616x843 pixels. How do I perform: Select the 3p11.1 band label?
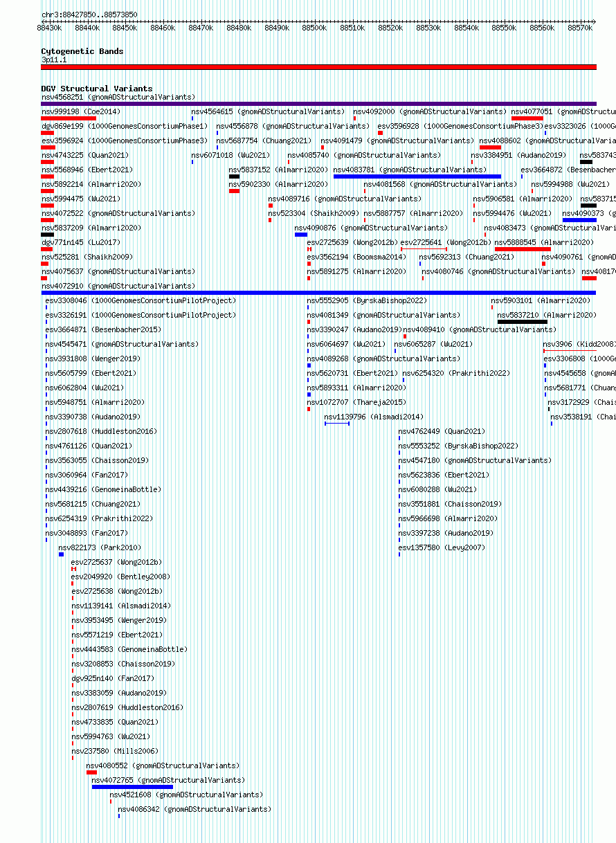[54, 60]
